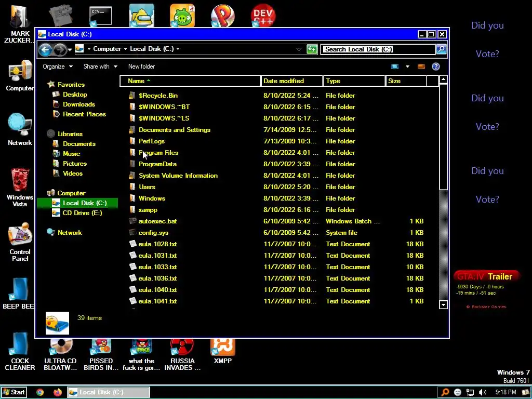Select the config.sys file

point(153,233)
